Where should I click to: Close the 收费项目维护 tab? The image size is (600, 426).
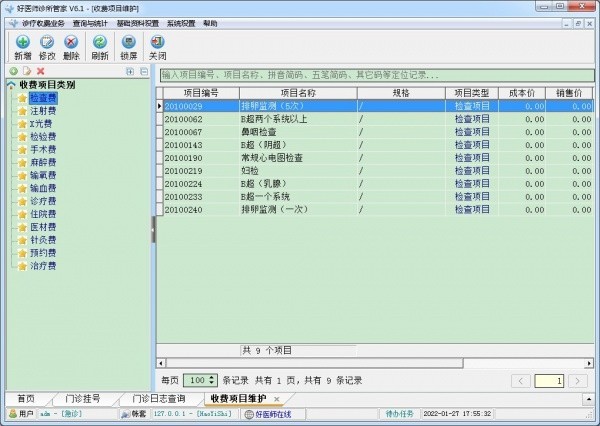pos(277,400)
